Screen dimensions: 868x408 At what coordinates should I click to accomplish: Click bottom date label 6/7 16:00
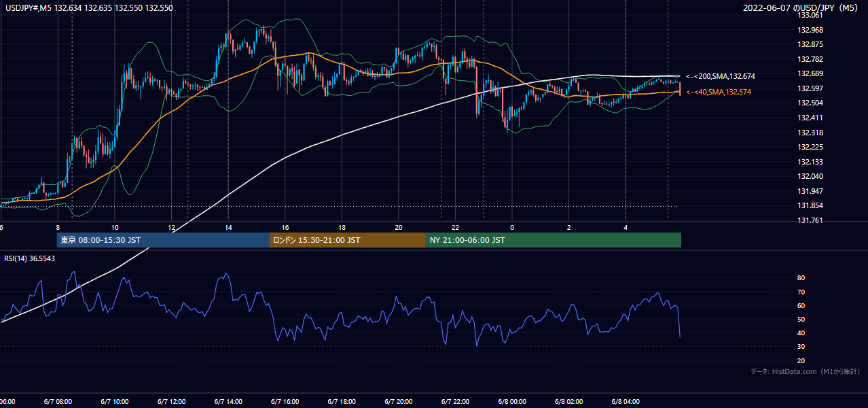click(285, 401)
